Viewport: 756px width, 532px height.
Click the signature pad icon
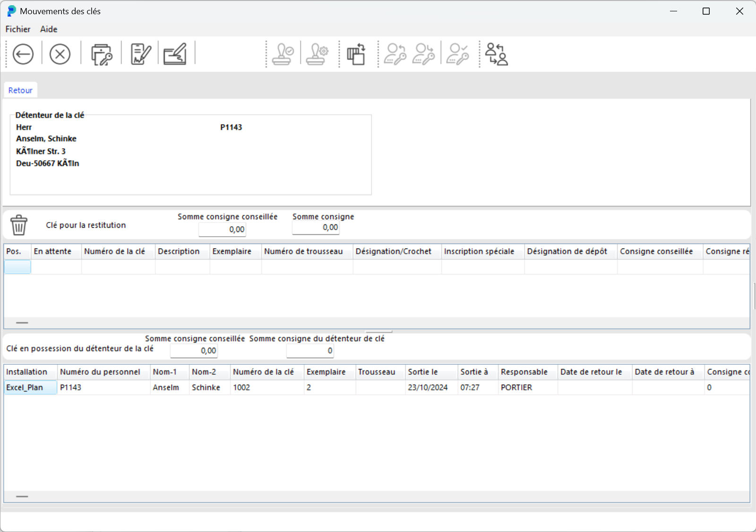[x=175, y=54]
